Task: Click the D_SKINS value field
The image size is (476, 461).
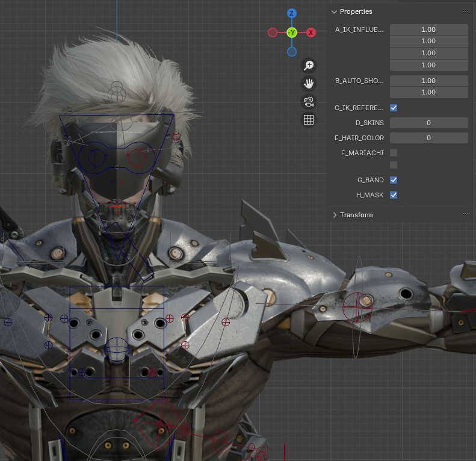Action: click(x=428, y=123)
